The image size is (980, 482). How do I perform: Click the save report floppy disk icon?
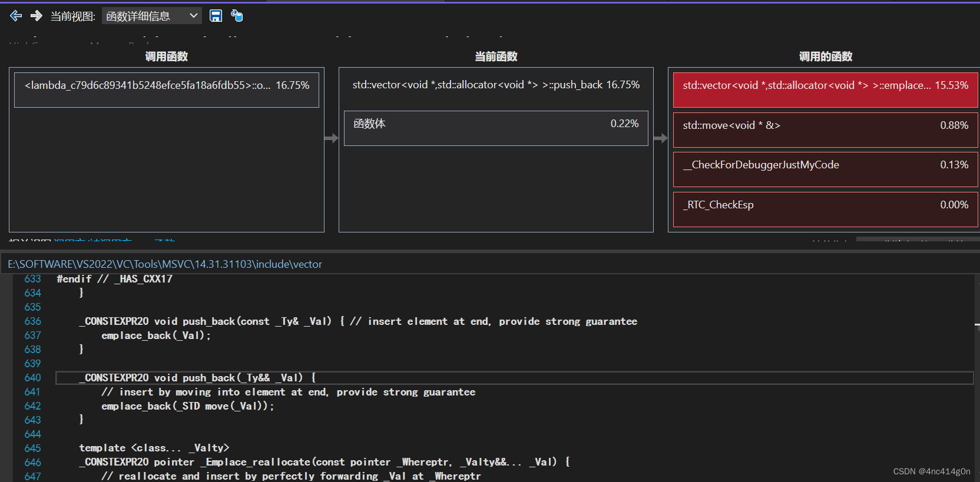pyautogui.click(x=216, y=16)
